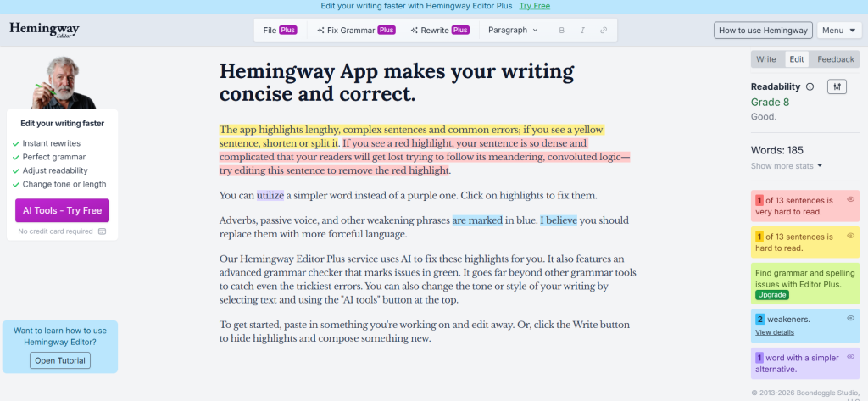The height and width of the screenshot is (401, 868).
Task: Click the Words: 185 count
Action: pos(776,150)
